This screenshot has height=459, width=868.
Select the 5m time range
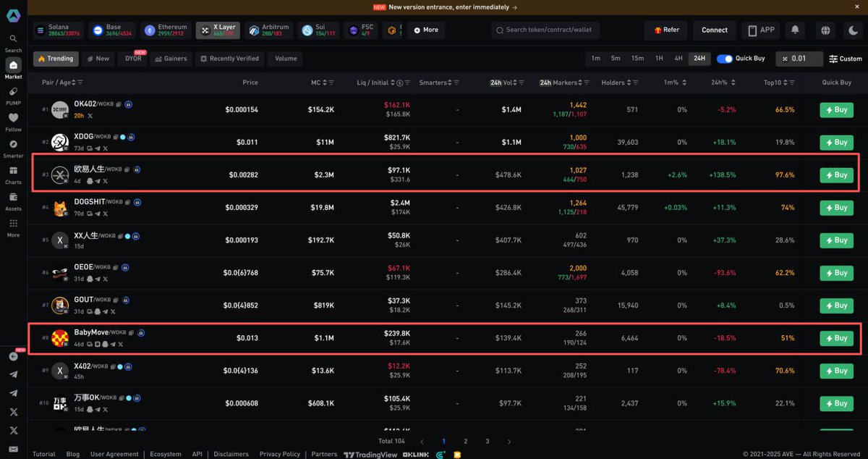coord(616,59)
